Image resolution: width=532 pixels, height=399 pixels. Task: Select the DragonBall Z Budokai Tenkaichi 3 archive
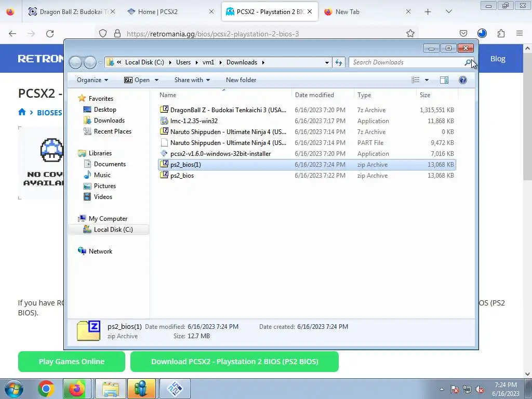point(307,110)
